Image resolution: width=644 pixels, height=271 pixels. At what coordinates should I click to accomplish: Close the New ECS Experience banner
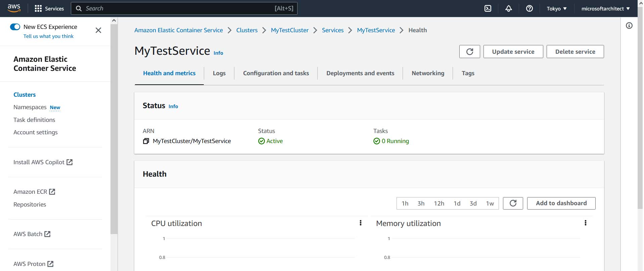tap(98, 30)
